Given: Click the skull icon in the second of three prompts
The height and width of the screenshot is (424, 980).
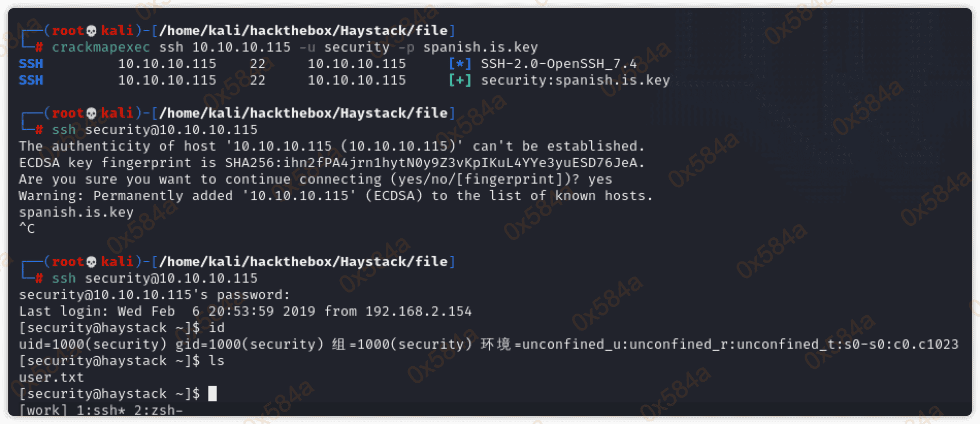Looking at the screenshot, I should click(x=91, y=113).
